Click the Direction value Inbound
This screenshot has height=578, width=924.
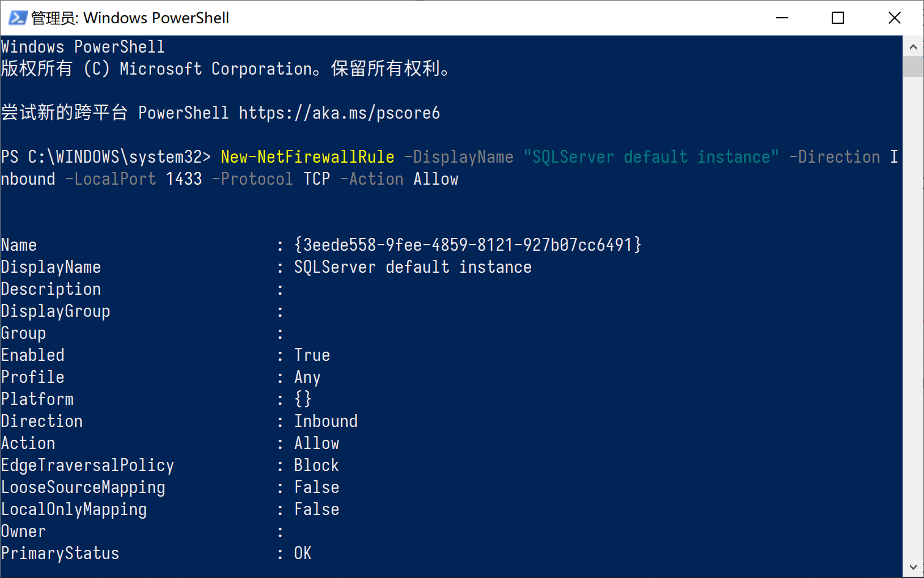[x=326, y=421]
